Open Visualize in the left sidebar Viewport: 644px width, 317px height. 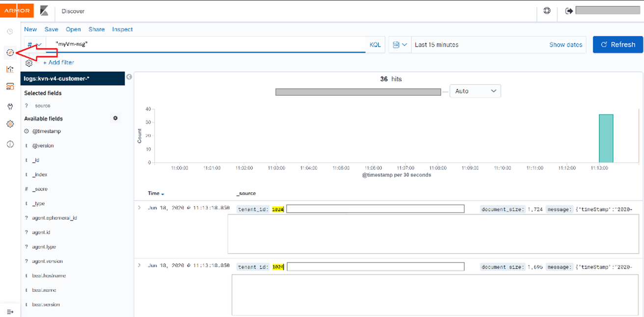click(x=10, y=69)
